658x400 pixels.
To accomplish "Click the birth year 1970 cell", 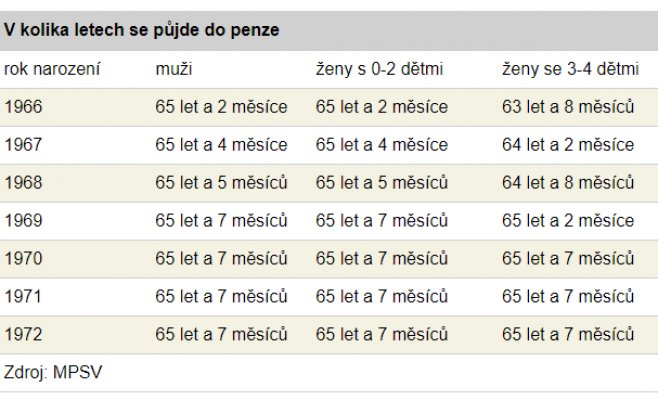I will [24, 258].
